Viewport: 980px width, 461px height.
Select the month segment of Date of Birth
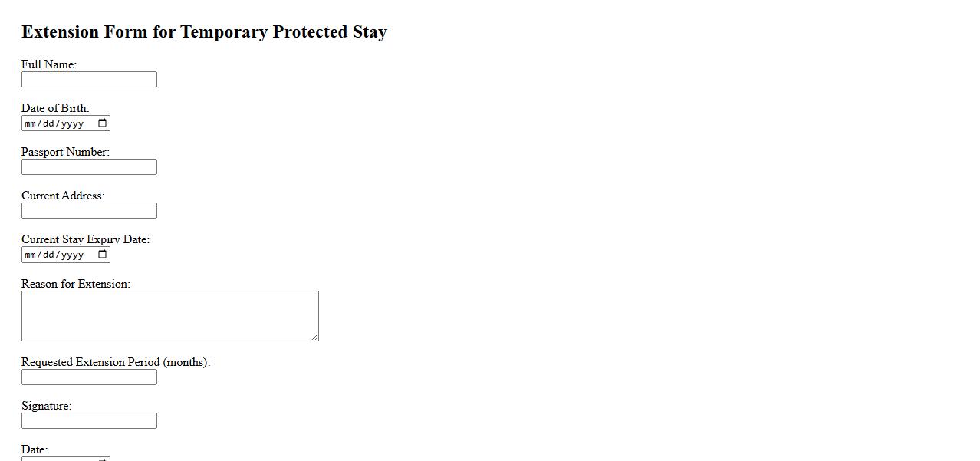tap(31, 123)
